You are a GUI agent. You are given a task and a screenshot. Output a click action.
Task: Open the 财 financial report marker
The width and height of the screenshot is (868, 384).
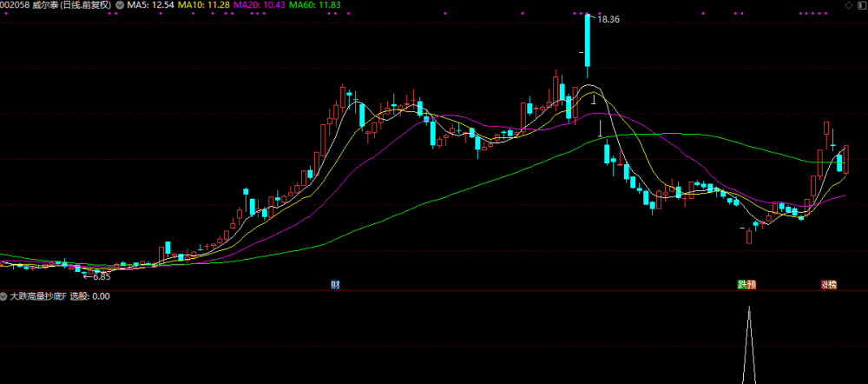click(335, 285)
